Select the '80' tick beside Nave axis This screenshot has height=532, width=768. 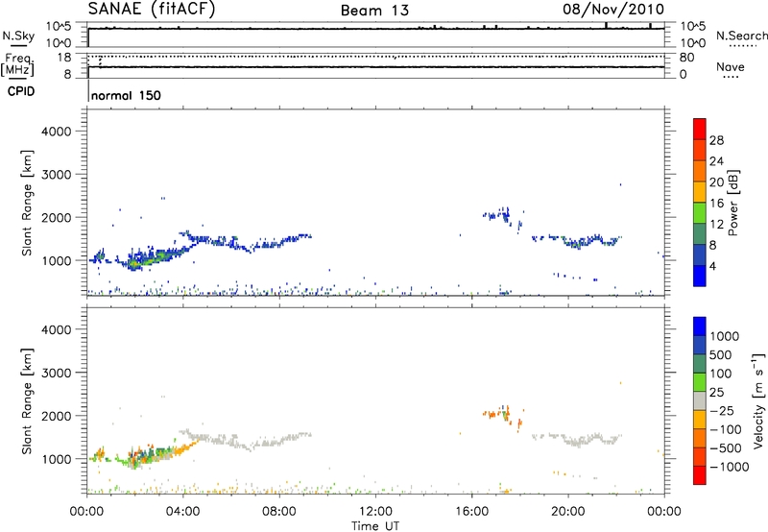pyautogui.click(x=686, y=58)
